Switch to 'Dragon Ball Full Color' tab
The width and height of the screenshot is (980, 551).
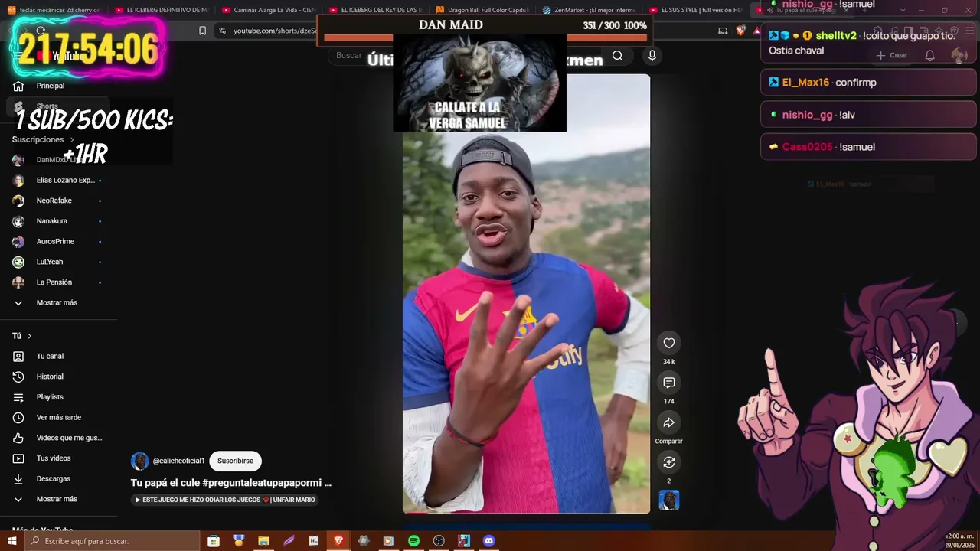pos(482,10)
